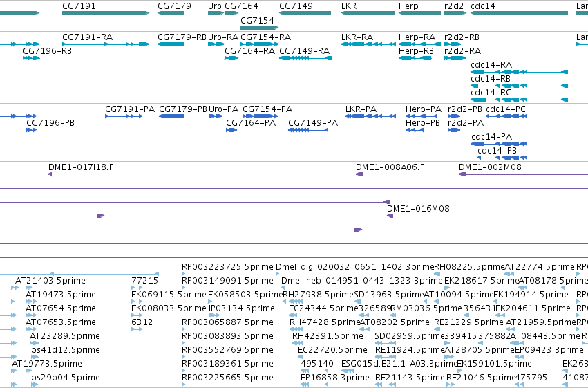Click the long teal cdc14 gene bar
The height and width of the screenshot is (388, 588).
(x=520, y=13)
